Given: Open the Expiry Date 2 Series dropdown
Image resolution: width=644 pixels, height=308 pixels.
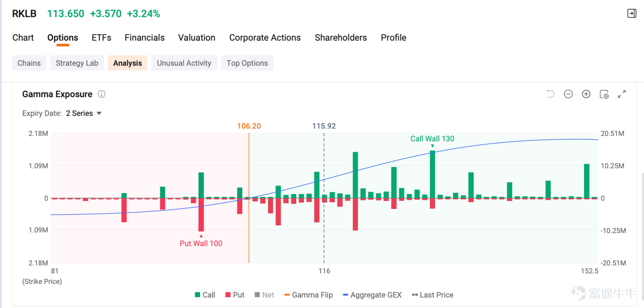Looking at the screenshot, I should tap(84, 114).
